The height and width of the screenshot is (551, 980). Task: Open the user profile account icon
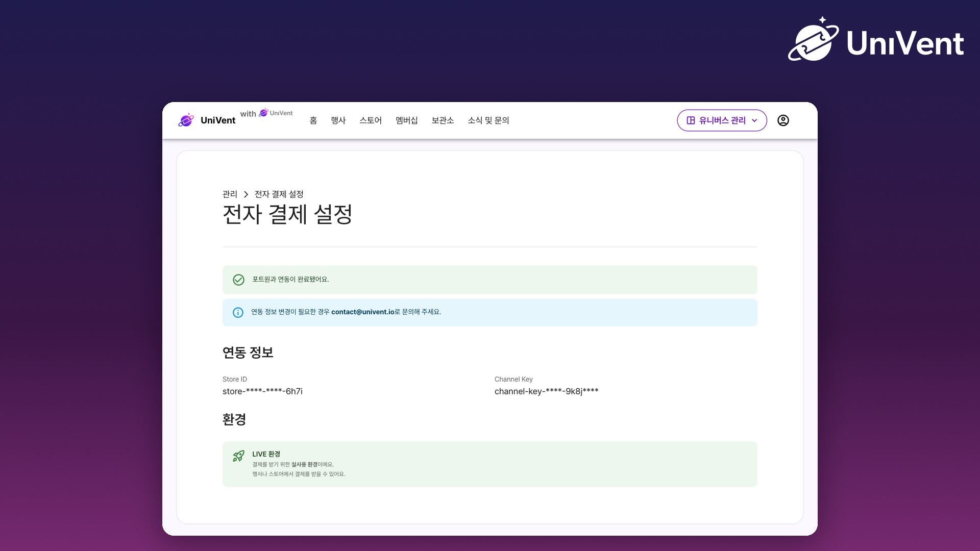point(783,120)
